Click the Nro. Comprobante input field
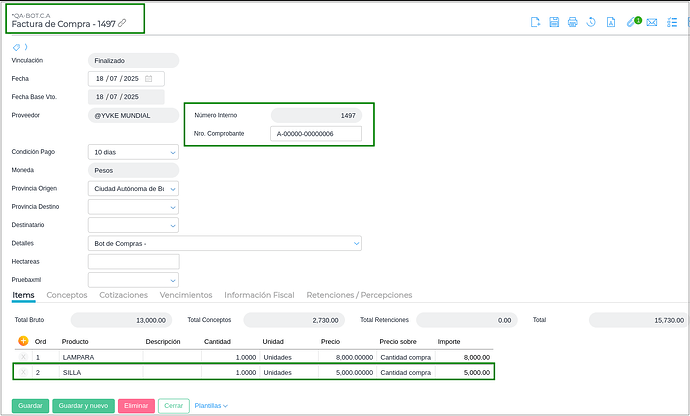This screenshot has width=690, height=416. point(316,133)
